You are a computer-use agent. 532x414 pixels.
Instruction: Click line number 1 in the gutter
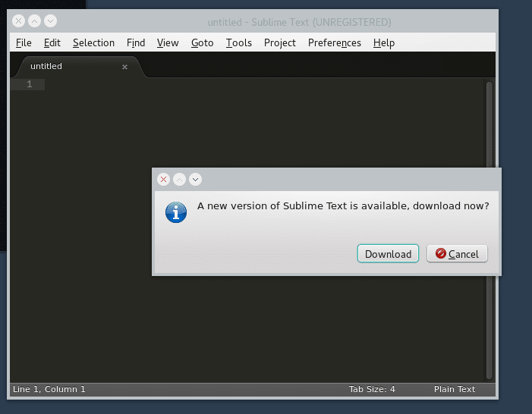(x=30, y=84)
